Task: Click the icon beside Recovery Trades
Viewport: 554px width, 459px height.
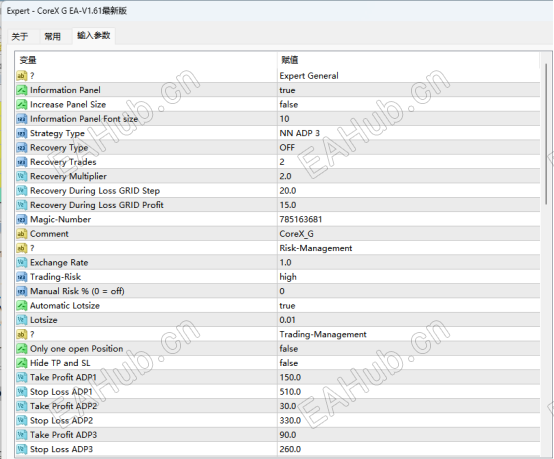Action: 22,162
